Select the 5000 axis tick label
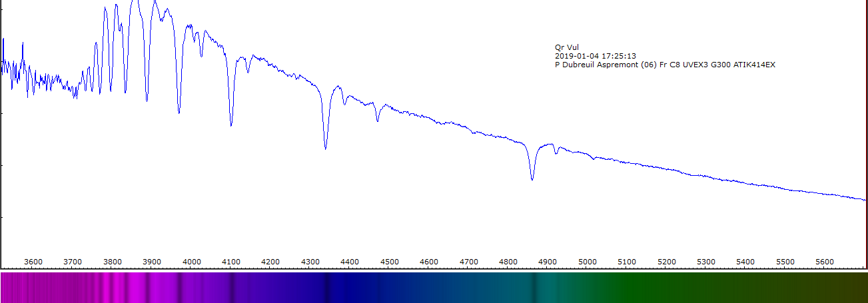The height and width of the screenshot is (303, 868). click(588, 262)
